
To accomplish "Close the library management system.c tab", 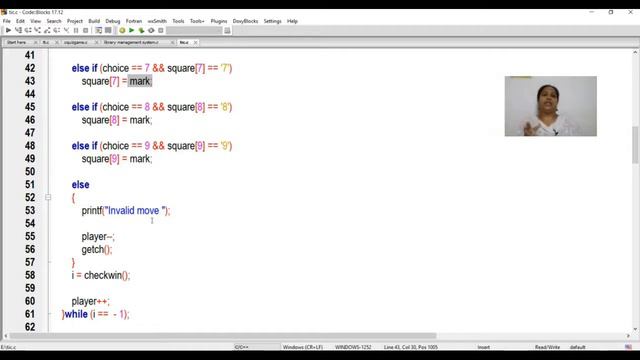I will coord(172,42).
